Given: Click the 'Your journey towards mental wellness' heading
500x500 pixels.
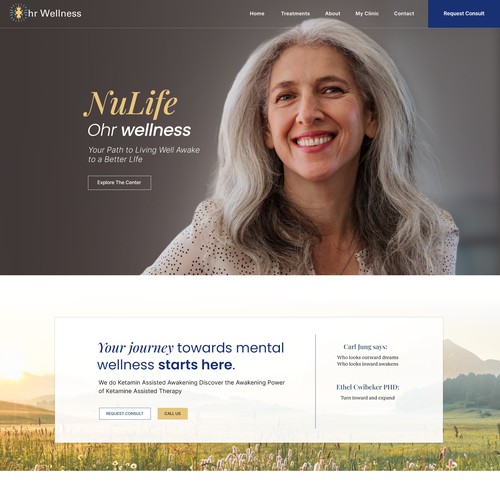Looking at the screenshot, I should [x=190, y=356].
